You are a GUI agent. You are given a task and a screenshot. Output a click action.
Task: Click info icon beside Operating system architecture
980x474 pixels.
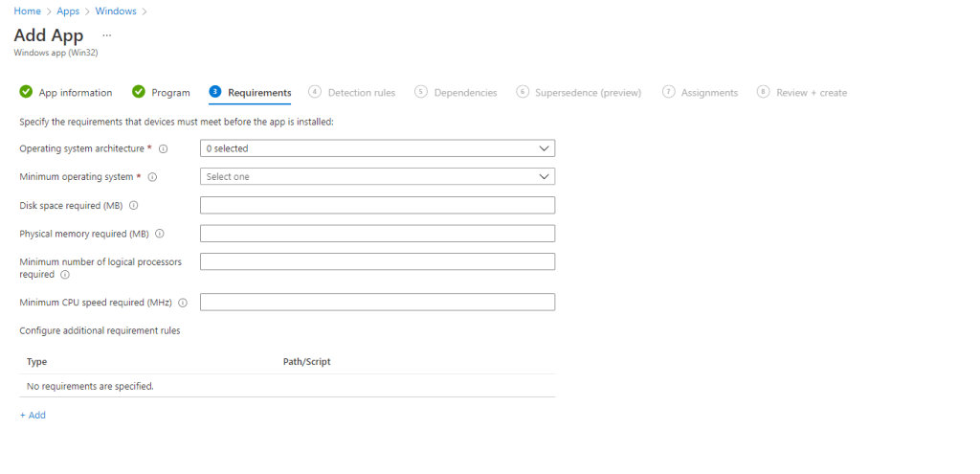tap(164, 149)
